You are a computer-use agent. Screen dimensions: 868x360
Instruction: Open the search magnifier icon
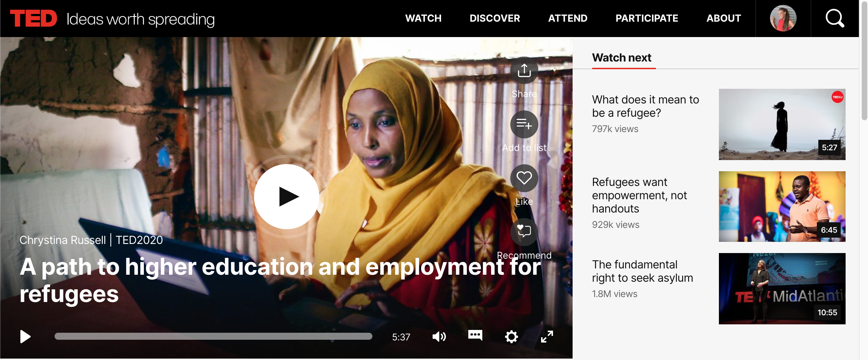pos(834,18)
